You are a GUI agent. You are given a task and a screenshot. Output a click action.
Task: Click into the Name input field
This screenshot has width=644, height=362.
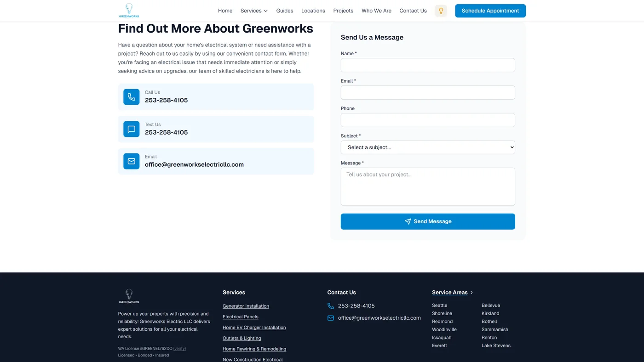[x=427, y=65]
